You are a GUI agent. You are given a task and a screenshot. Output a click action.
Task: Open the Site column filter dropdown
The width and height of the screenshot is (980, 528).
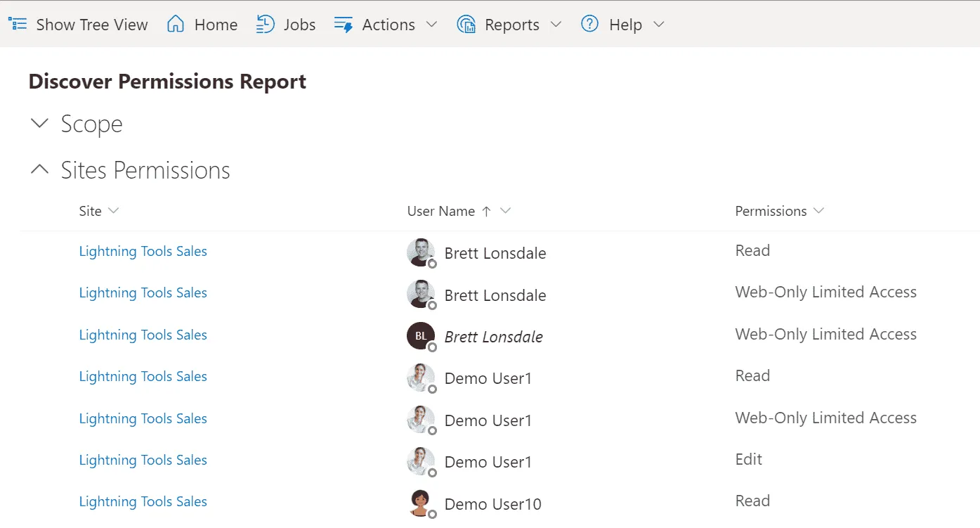coord(114,210)
